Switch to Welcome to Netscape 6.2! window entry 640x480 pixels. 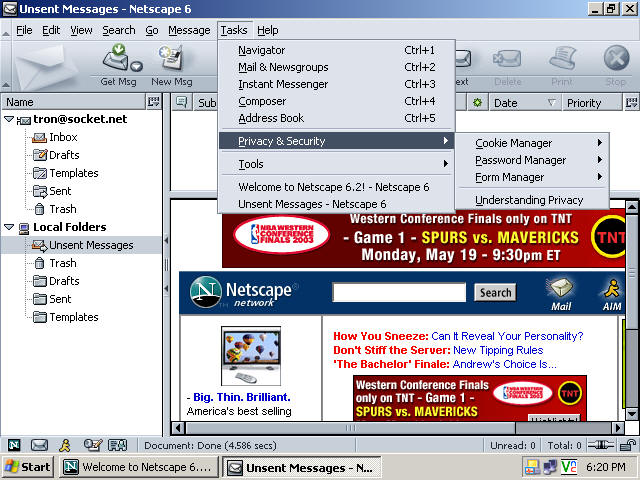337,187
